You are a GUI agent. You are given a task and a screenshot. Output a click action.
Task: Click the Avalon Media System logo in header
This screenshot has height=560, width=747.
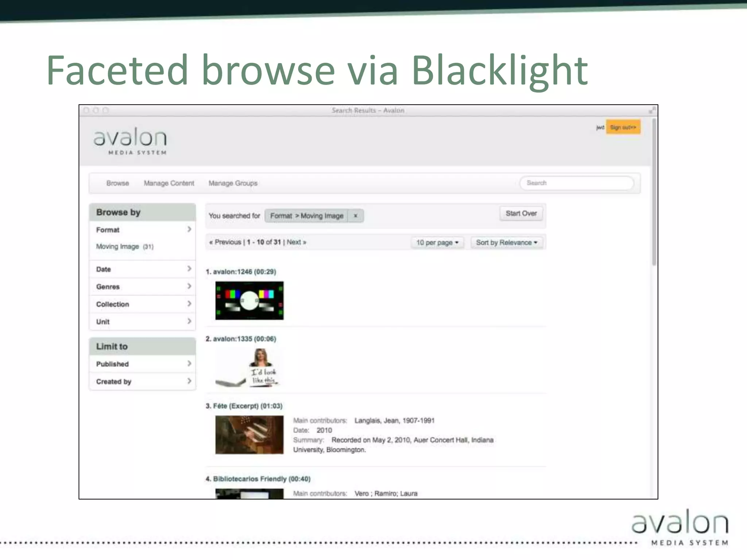click(x=130, y=141)
